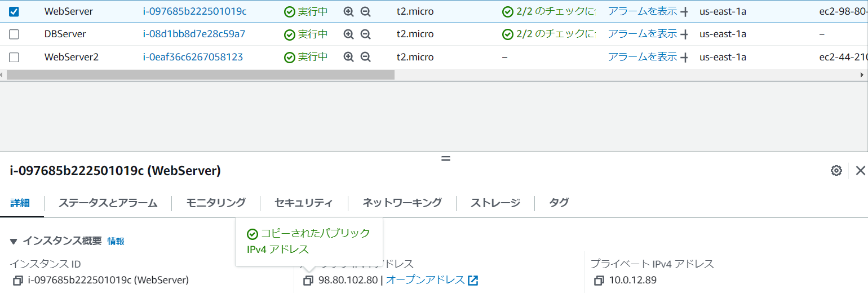Screen dimensions: 868x293
Task: Click 2/2 status check for WebServer
Action: click(548, 11)
